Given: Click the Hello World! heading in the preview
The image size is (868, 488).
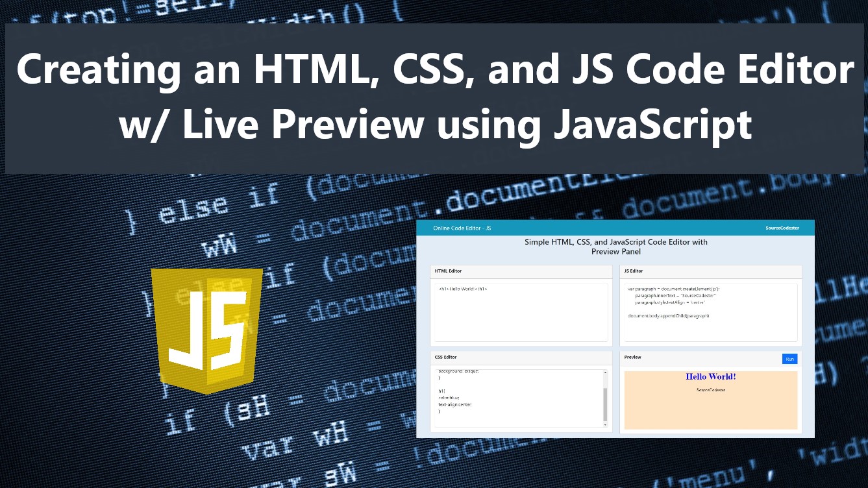Looking at the screenshot, I should (x=710, y=376).
